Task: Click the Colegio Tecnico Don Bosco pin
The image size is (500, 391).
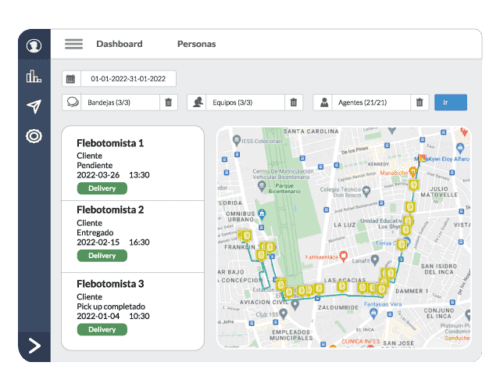Action: (x=366, y=191)
